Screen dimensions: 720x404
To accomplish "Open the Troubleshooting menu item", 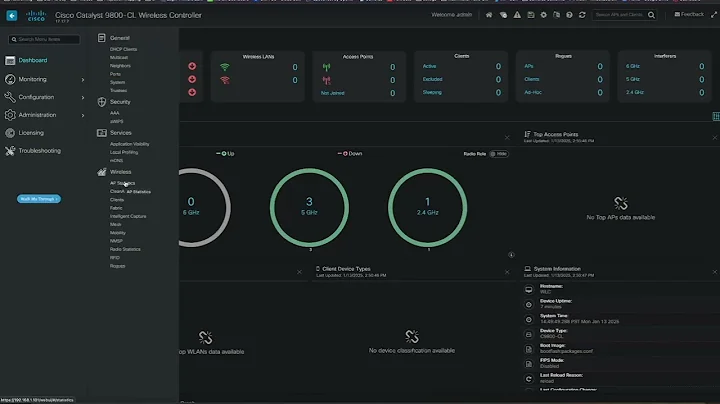I will coord(39,151).
